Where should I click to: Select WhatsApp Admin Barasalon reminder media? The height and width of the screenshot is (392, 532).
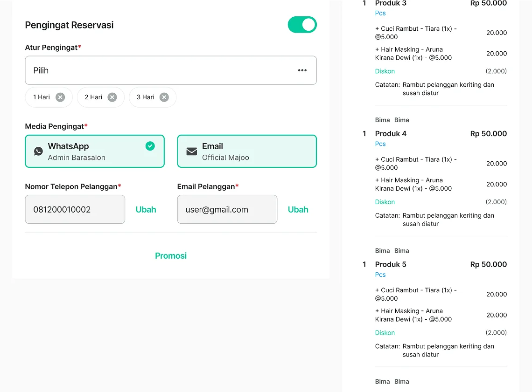[x=94, y=151]
